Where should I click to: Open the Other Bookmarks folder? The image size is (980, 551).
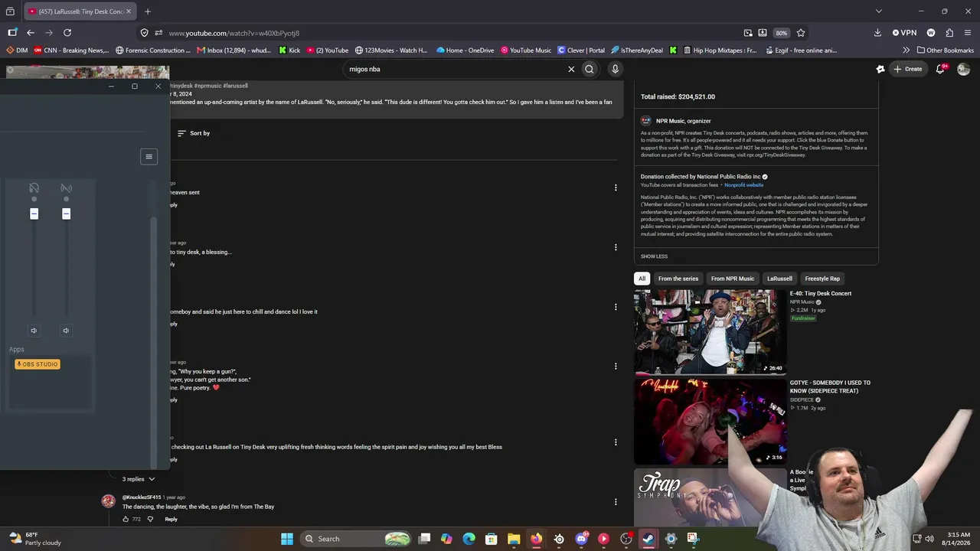[946, 51]
